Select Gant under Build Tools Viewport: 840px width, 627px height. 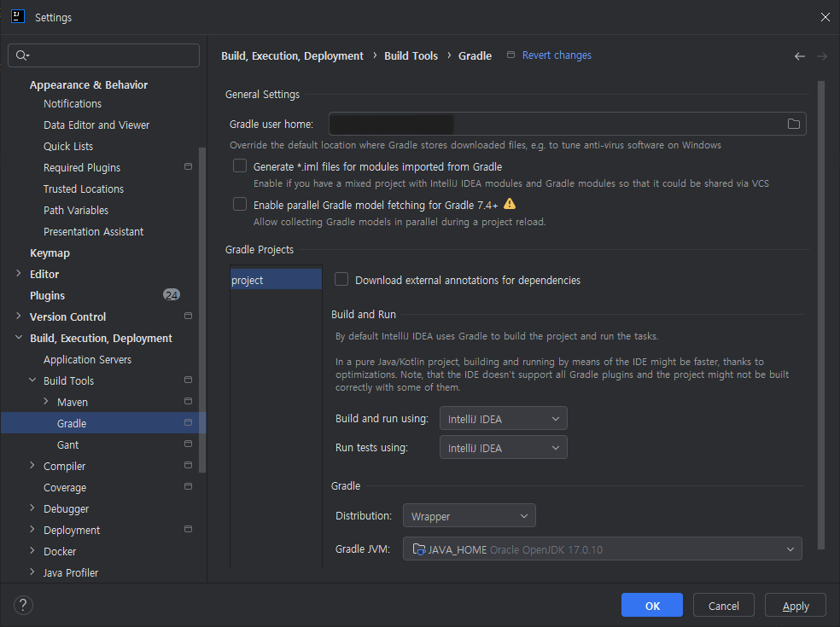(67, 445)
